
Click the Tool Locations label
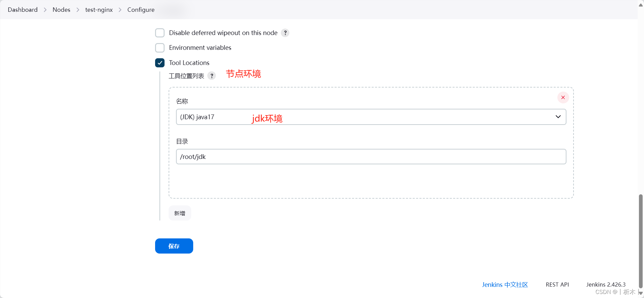click(189, 63)
